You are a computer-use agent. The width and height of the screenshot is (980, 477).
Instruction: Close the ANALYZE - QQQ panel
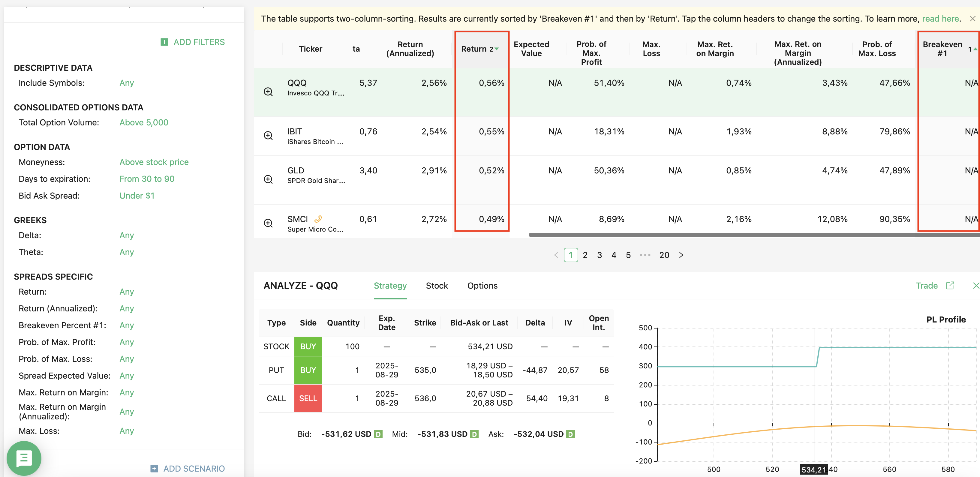coord(975,286)
